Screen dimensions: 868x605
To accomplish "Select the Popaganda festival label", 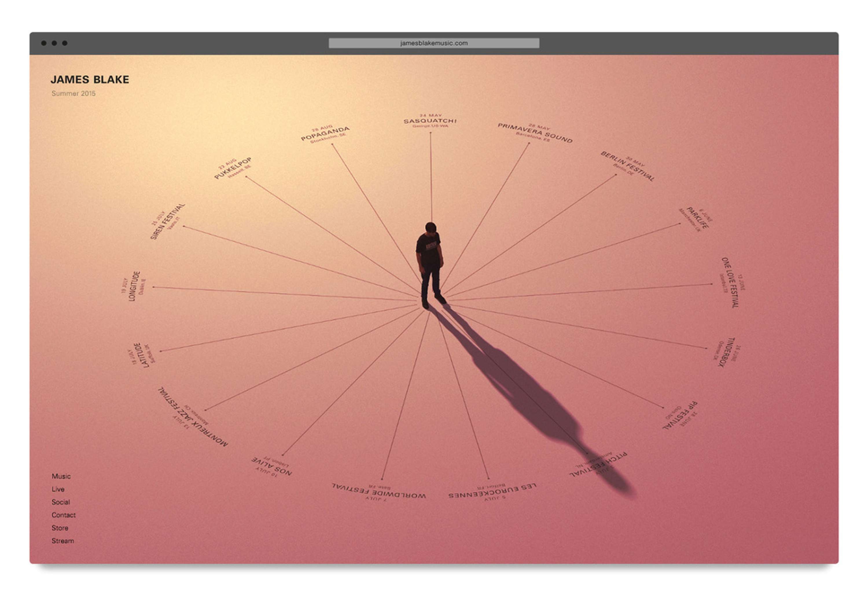I will point(325,134).
